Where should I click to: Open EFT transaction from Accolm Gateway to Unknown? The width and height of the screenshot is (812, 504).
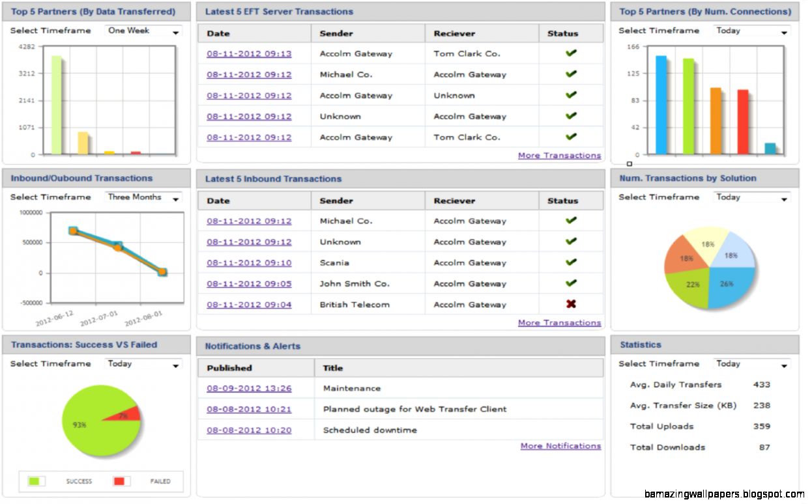249,96
